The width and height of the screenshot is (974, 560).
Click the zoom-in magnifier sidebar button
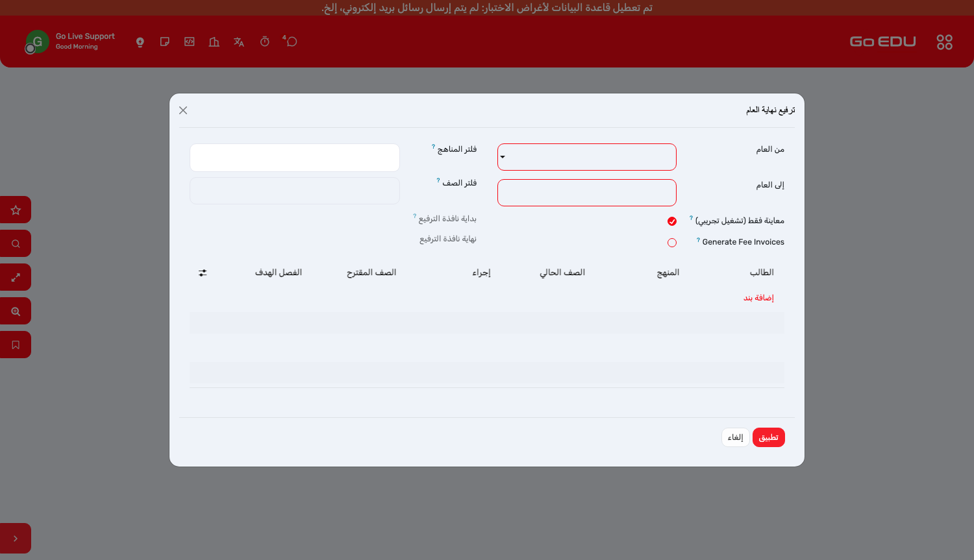point(16,311)
